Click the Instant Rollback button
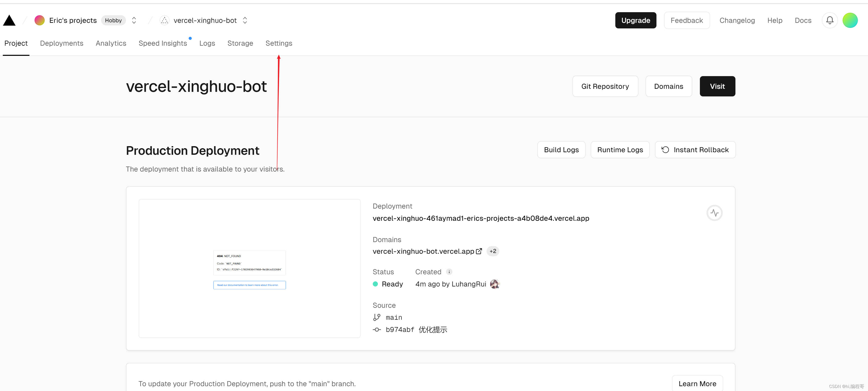The width and height of the screenshot is (868, 391). coord(695,150)
